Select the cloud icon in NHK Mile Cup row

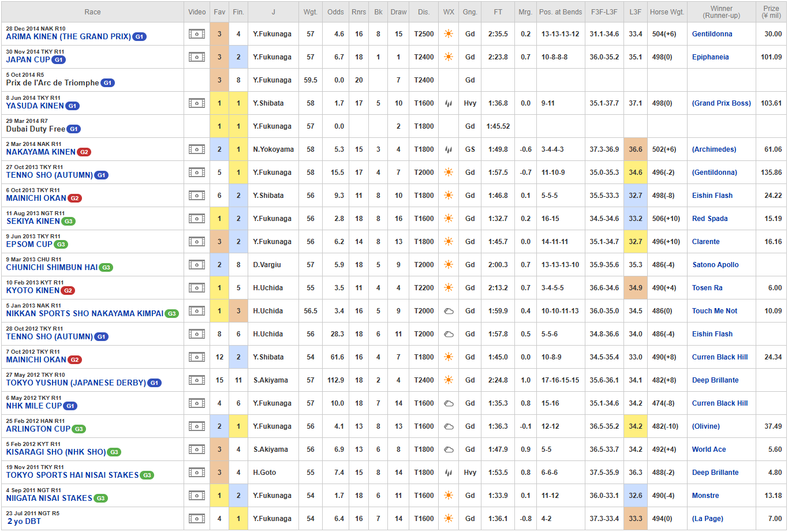(449, 403)
